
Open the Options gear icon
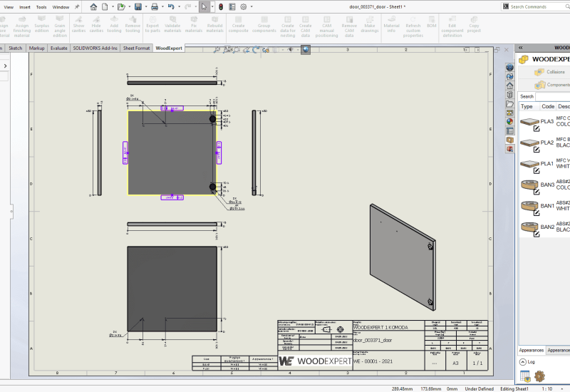pos(243,6)
